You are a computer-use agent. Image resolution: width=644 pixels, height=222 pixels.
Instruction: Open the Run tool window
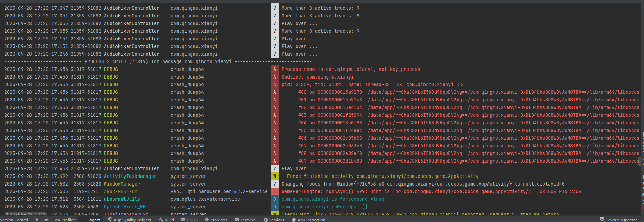(x=42, y=220)
